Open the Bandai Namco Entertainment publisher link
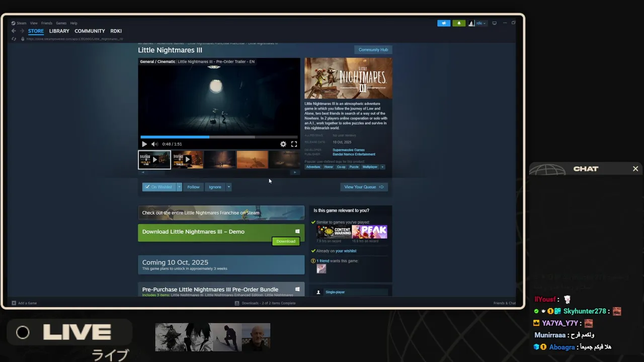The height and width of the screenshot is (362, 644). [354, 154]
